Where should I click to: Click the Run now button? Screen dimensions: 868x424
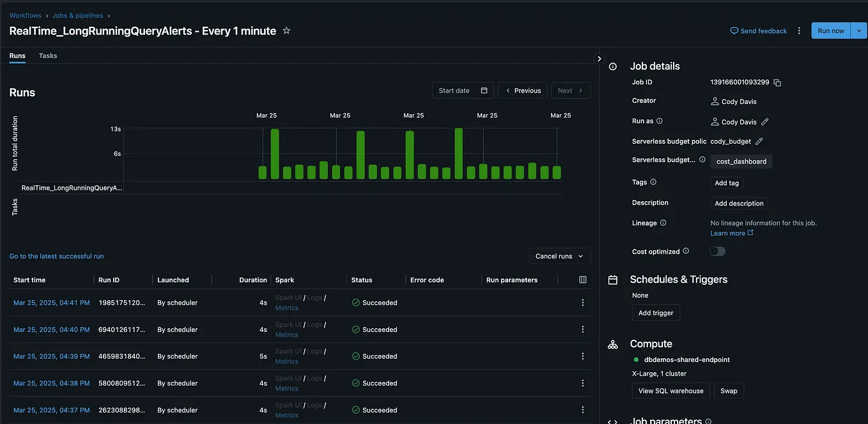click(830, 30)
